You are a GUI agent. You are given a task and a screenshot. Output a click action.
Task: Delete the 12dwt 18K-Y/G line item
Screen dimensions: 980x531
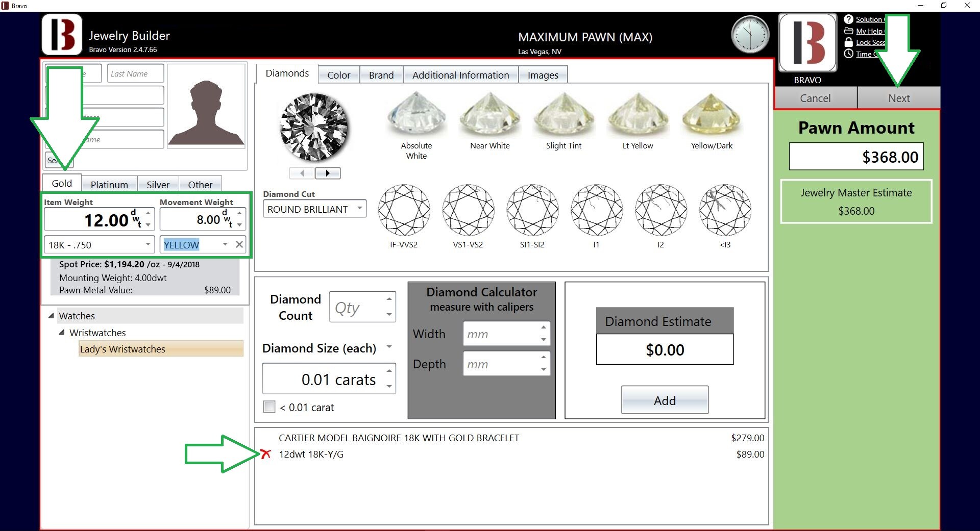265,454
